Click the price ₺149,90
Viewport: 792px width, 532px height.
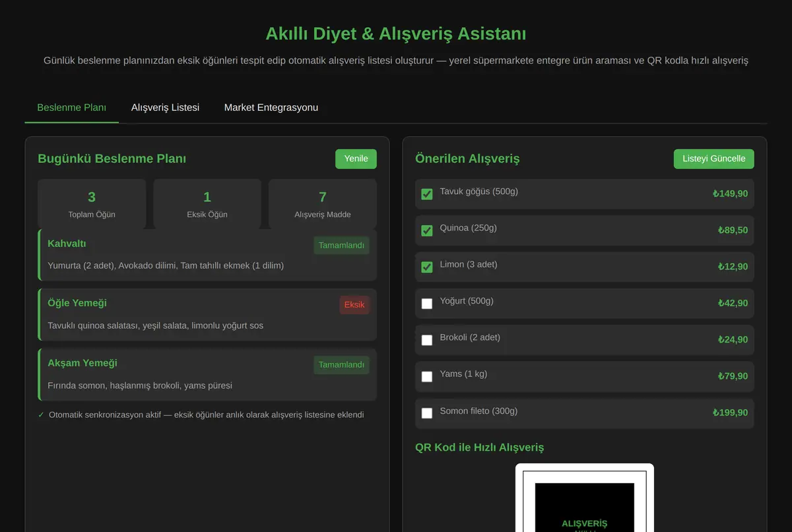point(730,194)
